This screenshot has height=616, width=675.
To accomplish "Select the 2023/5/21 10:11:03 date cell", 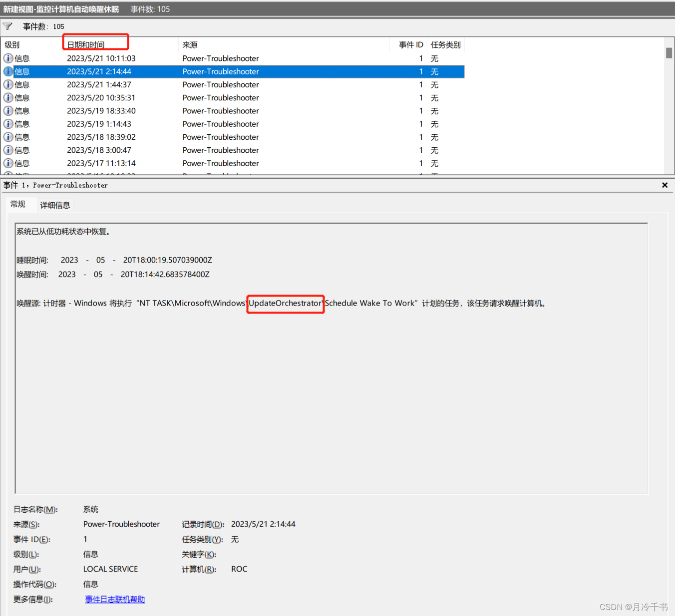I will pos(101,58).
